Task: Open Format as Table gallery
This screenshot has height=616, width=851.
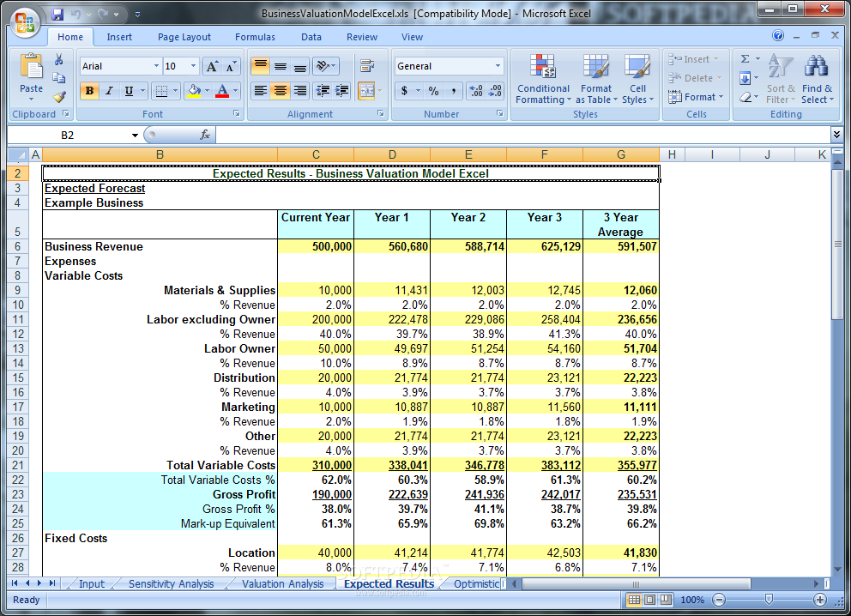Action: [596, 79]
